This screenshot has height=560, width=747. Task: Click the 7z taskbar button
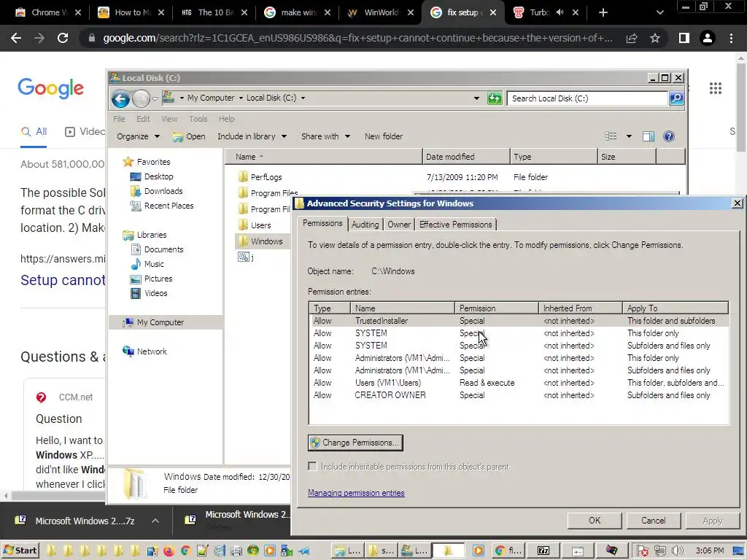coord(543,551)
